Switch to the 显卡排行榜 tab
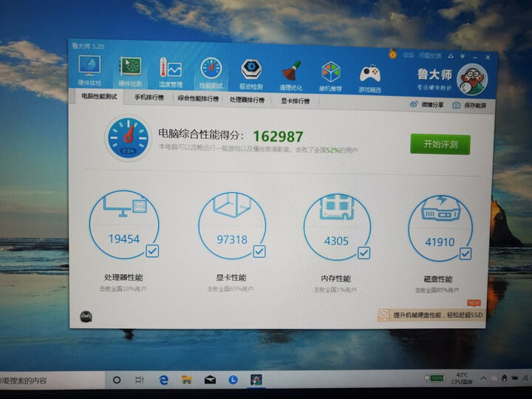Image resolution: width=532 pixels, height=399 pixels. pos(295,100)
